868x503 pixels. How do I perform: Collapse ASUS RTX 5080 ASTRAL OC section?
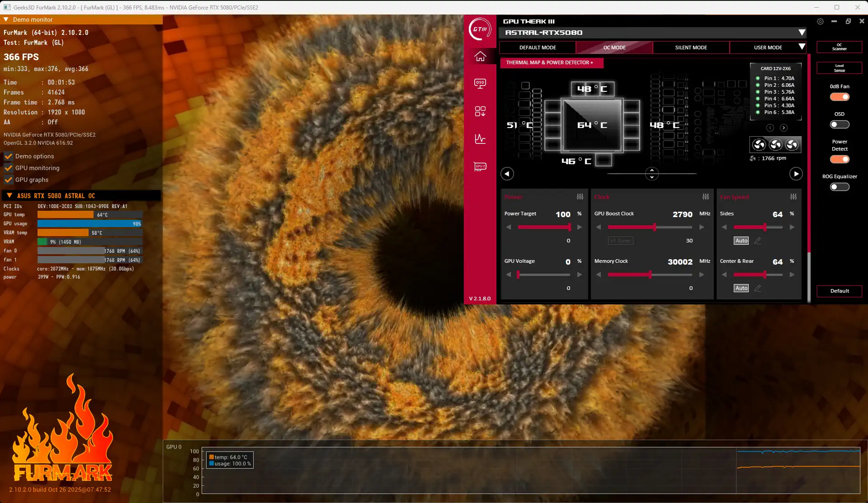(x=9, y=195)
